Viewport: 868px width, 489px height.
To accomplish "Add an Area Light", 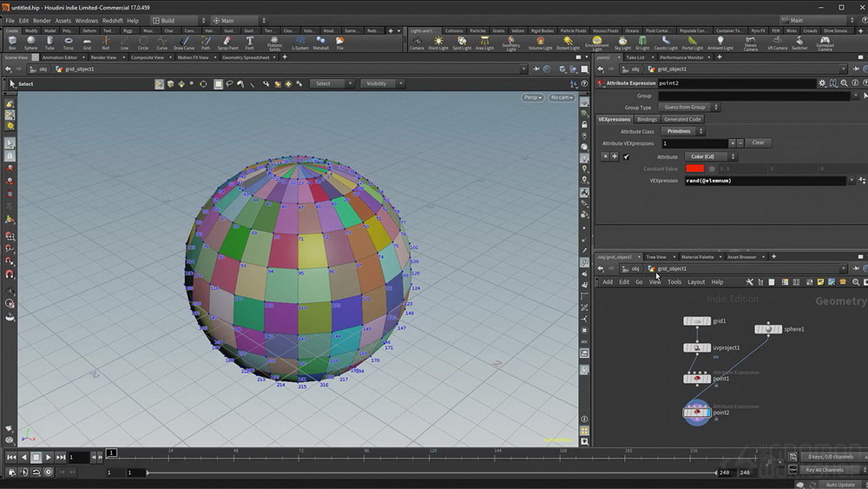I will coord(484,43).
